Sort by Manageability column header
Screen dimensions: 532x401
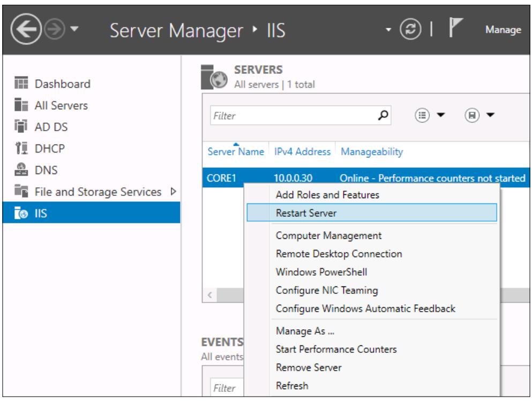point(372,152)
